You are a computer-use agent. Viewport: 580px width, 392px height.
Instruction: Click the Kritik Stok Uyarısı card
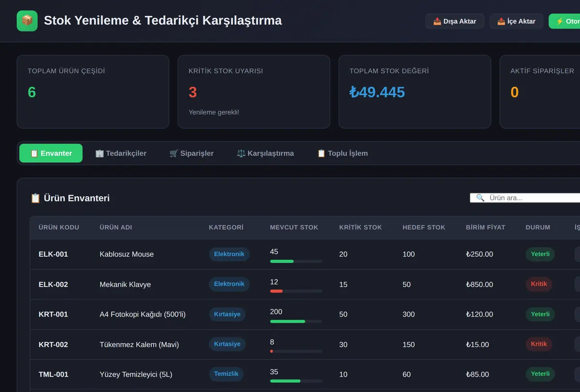(254, 91)
